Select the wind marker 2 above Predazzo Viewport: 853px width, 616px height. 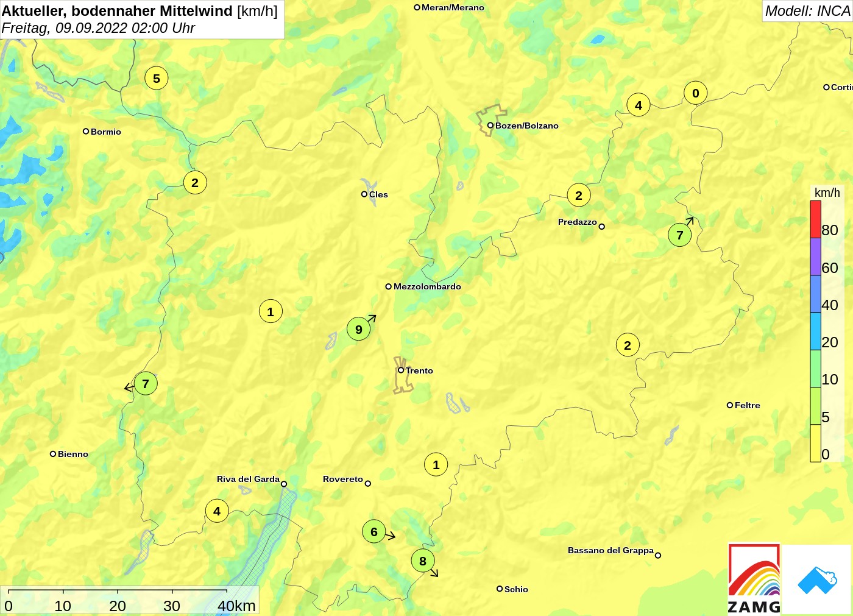coord(579,196)
